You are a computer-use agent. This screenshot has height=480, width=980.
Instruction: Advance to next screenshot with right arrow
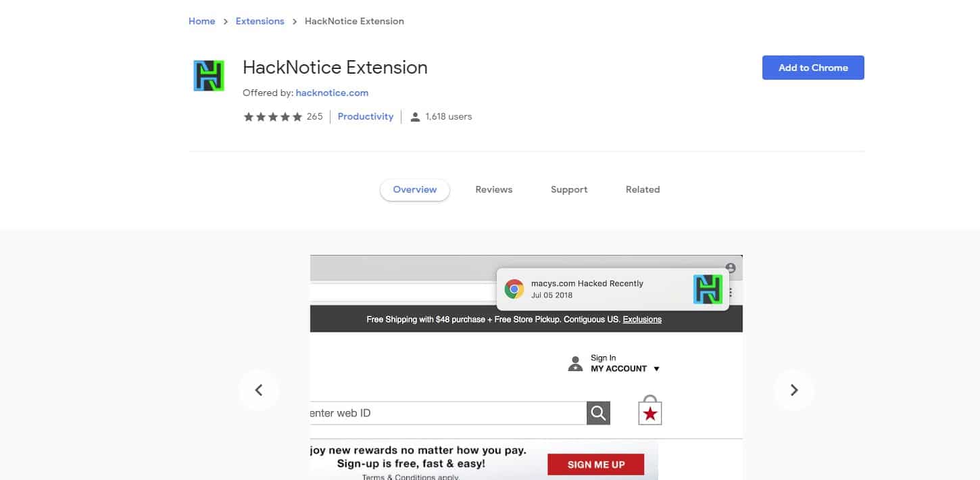(x=794, y=390)
